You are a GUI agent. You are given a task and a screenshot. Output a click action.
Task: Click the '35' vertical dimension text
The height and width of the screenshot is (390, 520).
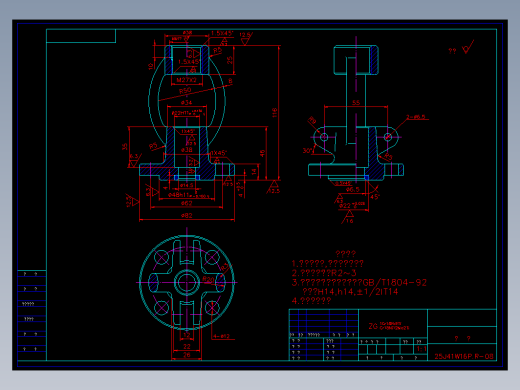pos(124,147)
